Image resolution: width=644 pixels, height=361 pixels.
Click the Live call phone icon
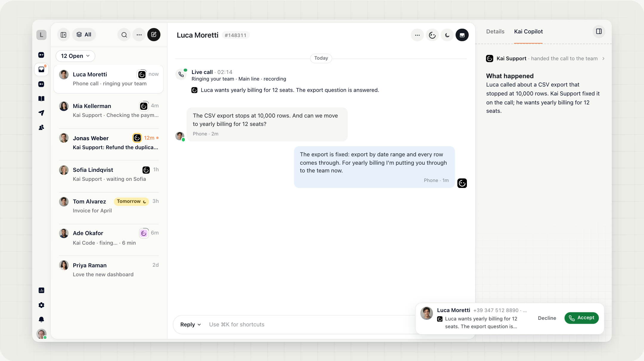click(x=181, y=74)
